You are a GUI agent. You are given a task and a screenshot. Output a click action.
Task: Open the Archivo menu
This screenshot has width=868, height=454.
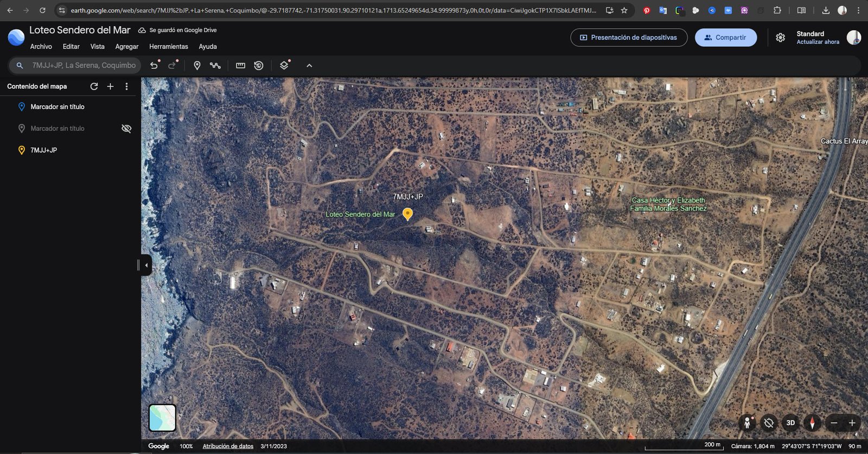click(x=41, y=47)
